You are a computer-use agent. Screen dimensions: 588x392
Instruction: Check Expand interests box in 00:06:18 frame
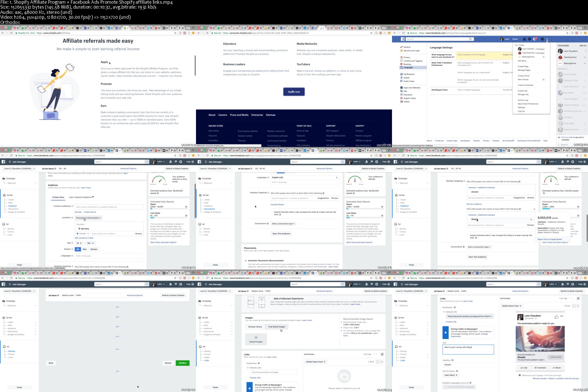click(468, 235)
